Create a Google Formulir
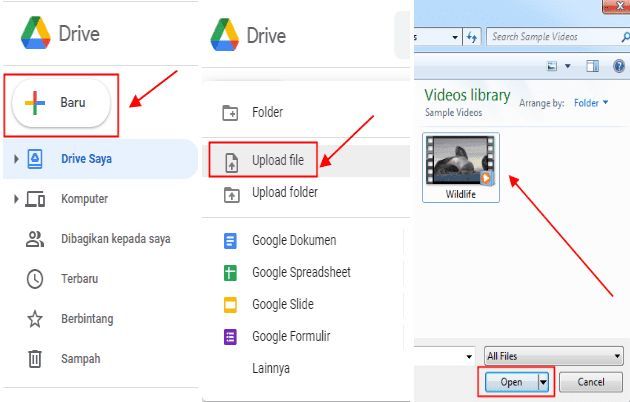630x402 pixels. point(291,336)
